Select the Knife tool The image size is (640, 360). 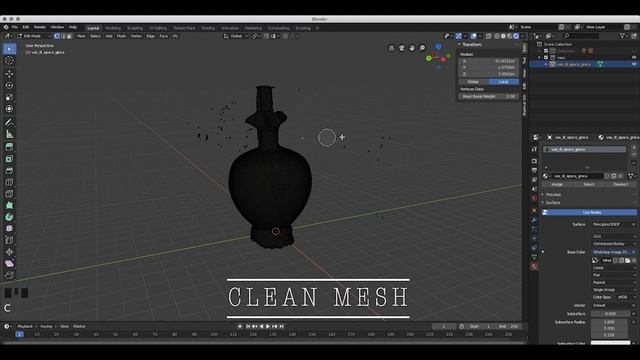(9, 193)
